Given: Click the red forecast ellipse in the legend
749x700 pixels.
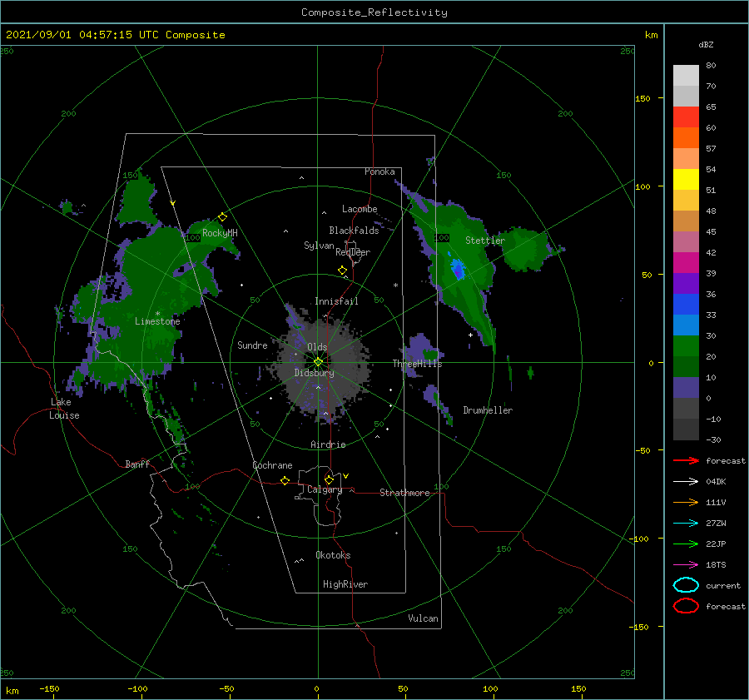Looking at the screenshot, I should coord(686,606).
